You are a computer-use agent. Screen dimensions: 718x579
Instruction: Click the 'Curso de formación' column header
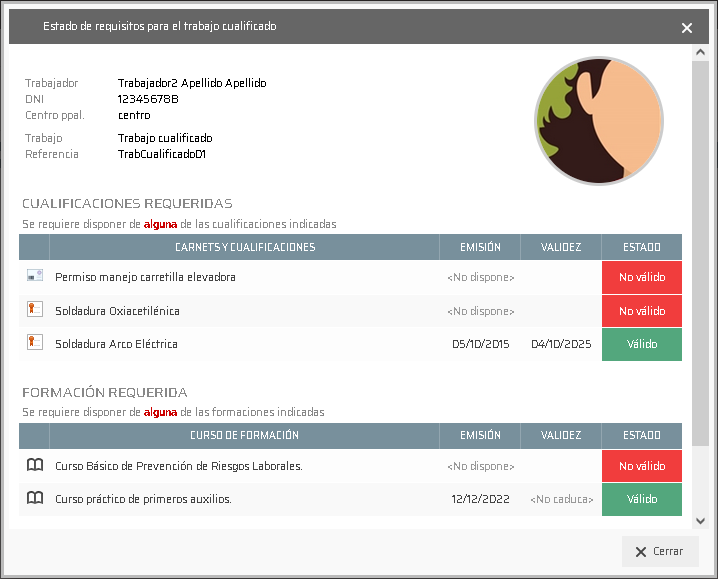click(x=244, y=435)
